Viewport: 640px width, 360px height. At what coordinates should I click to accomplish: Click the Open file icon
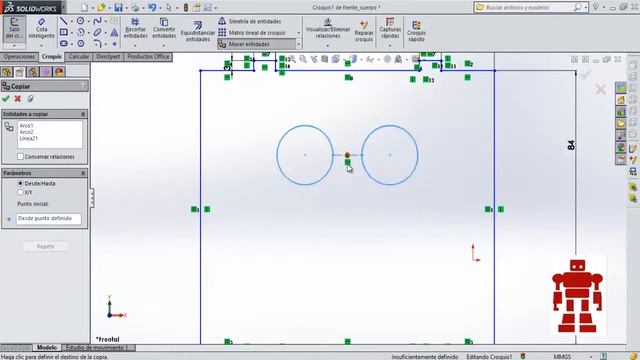(101, 7)
